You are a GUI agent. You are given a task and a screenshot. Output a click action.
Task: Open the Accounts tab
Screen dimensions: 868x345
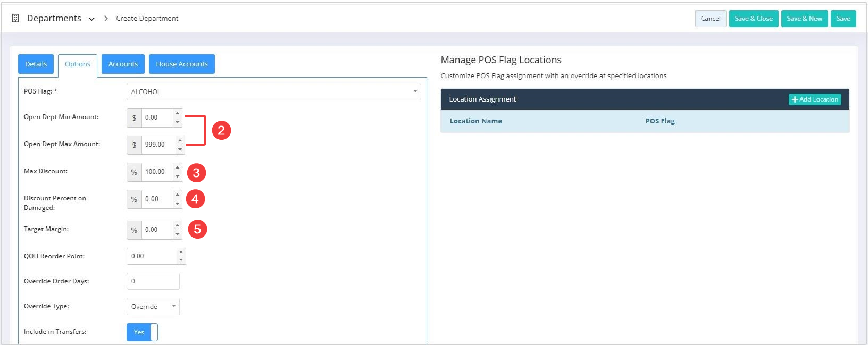[x=123, y=64]
